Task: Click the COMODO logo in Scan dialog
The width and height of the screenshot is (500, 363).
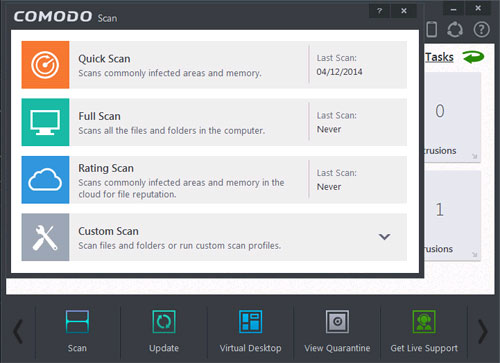Action: pos(53,16)
